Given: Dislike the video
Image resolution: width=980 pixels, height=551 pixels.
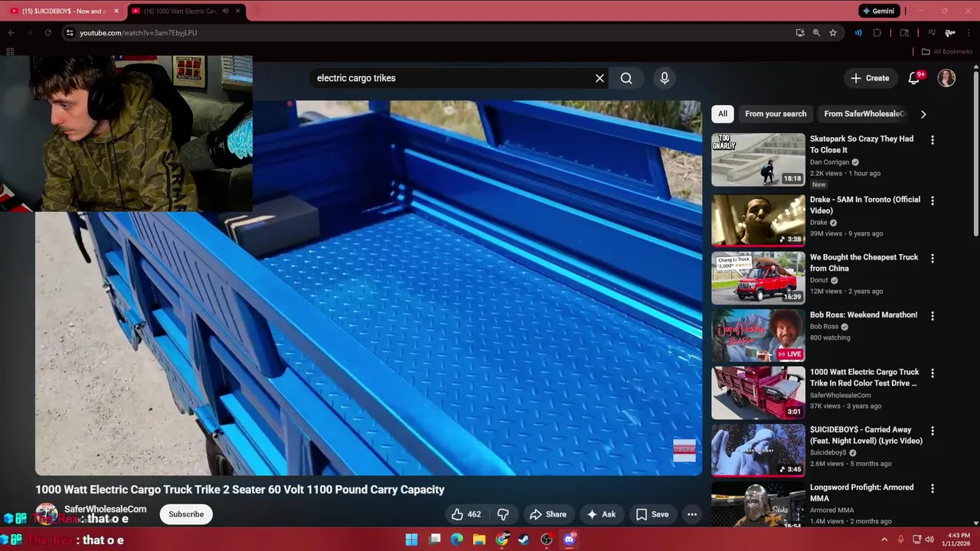Looking at the screenshot, I should pos(503,514).
